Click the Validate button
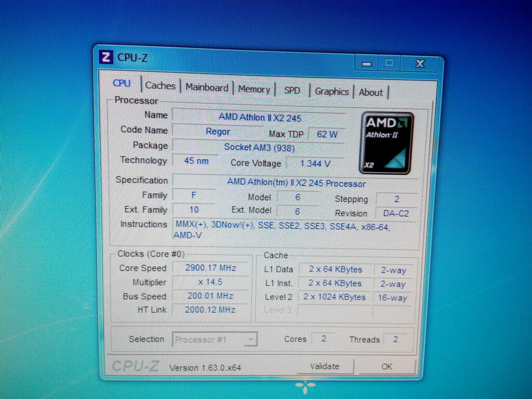 tap(325, 366)
